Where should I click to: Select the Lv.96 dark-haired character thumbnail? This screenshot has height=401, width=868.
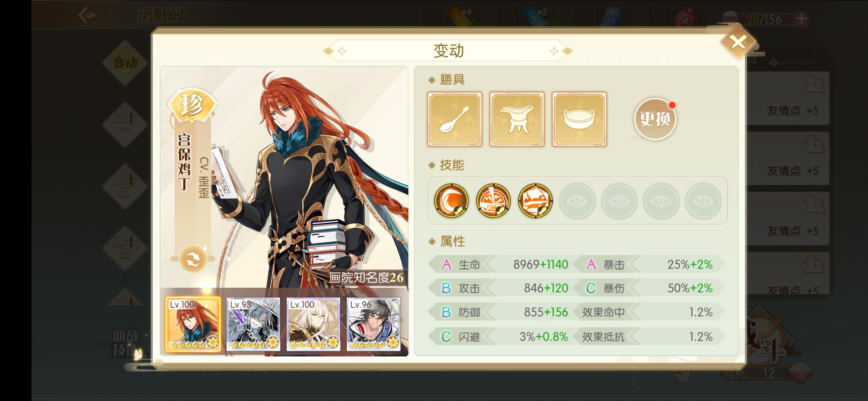[374, 324]
